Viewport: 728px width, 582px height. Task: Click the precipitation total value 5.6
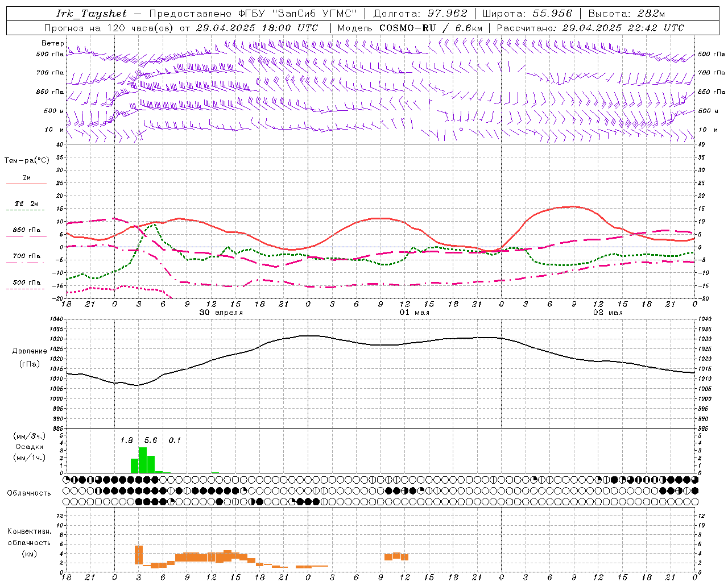point(151,440)
